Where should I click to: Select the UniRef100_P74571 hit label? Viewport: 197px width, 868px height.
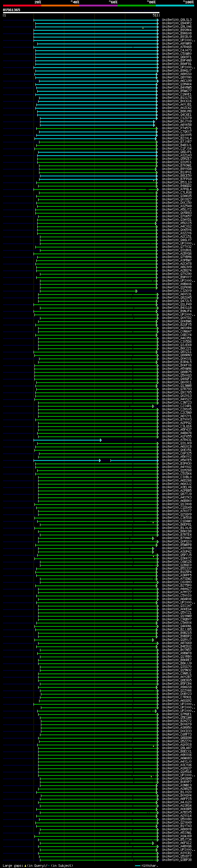(176, 128)
